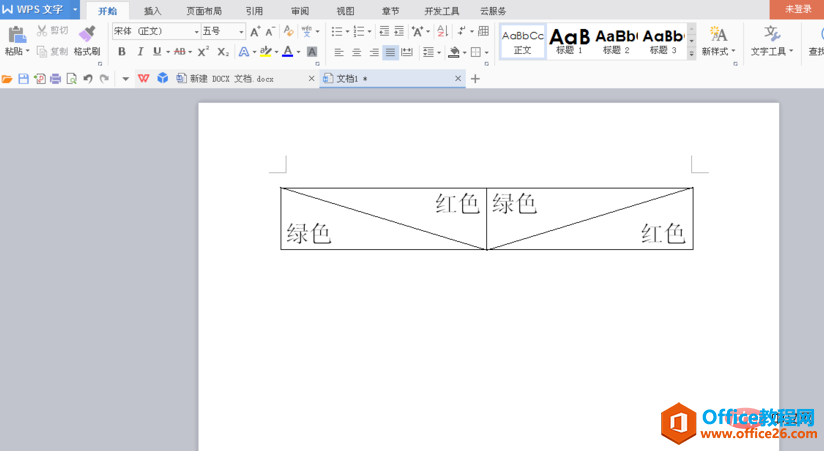Toggle Italic formatting
The image size is (824, 451).
[x=140, y=52]
